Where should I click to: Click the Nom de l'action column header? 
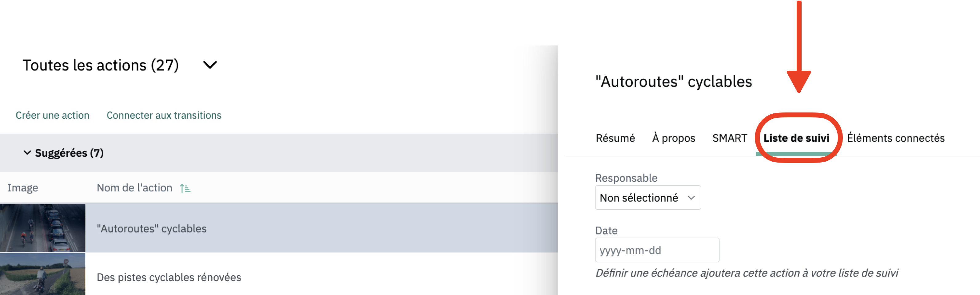pos(134,188)
